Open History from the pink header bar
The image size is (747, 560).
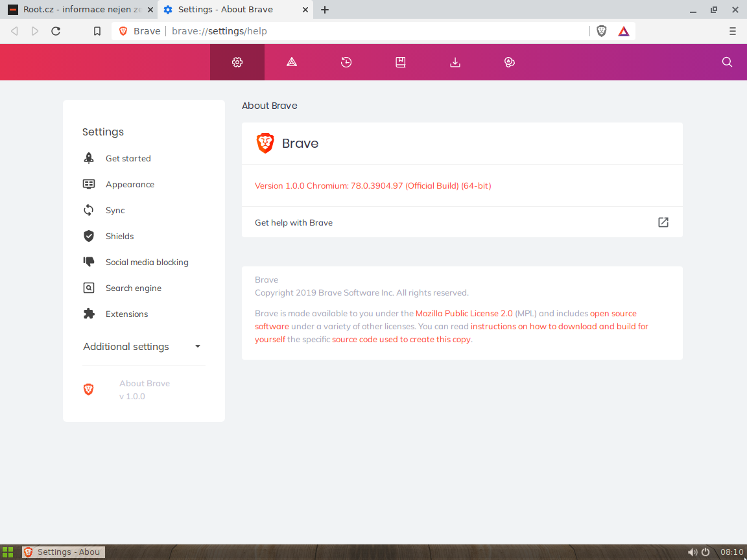(346, 62)
